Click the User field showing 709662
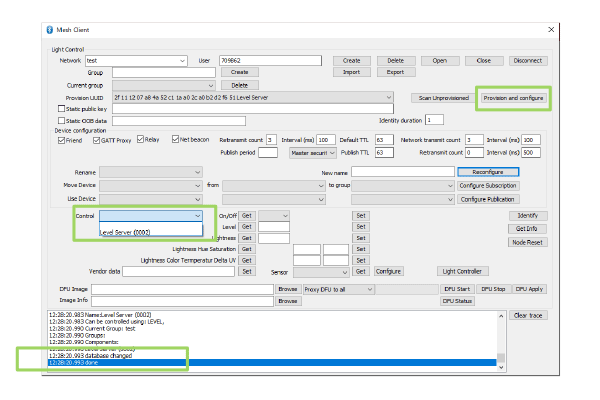The image size is (600, 400). pyautogui.click(x=271, y=60)
